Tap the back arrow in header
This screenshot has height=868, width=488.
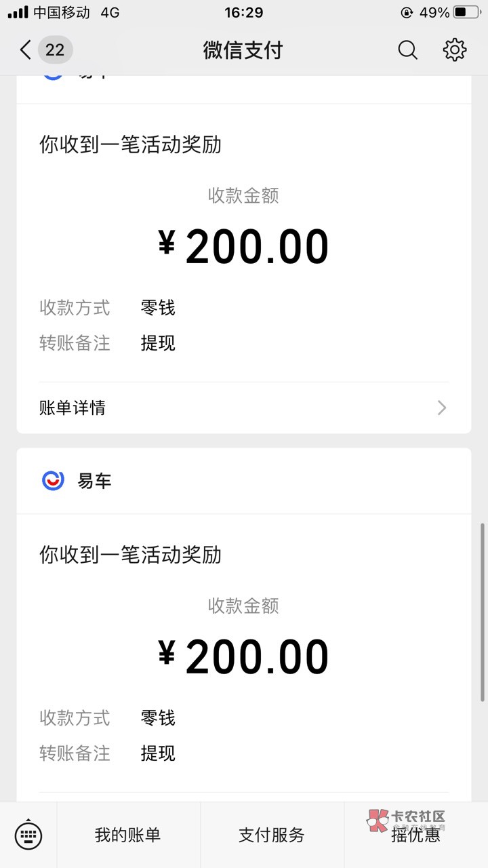(x=25, y=50)
